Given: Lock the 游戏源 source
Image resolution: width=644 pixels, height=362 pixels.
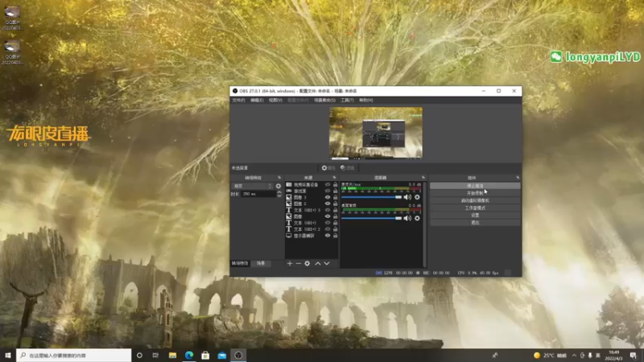Looking at the screenshot, I should click(335, 191).
